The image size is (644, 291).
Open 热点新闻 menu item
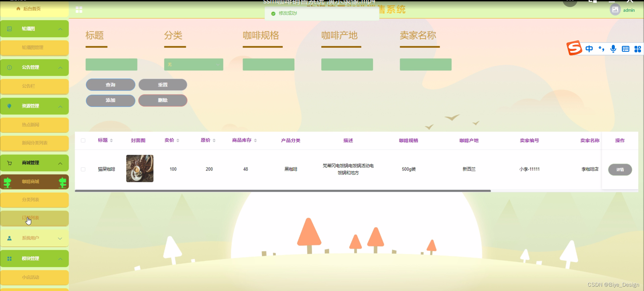(x=34, y=125)
